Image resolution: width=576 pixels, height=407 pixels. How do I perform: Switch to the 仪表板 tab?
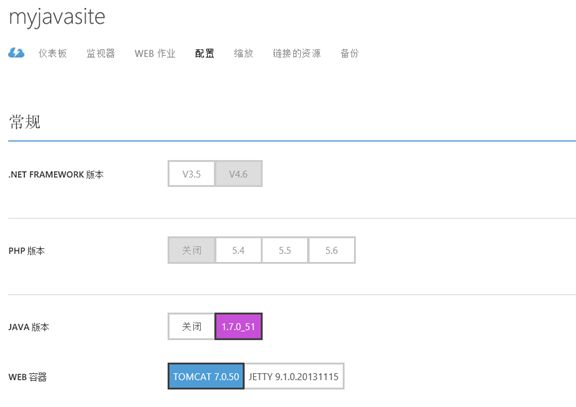coord(53,53)
